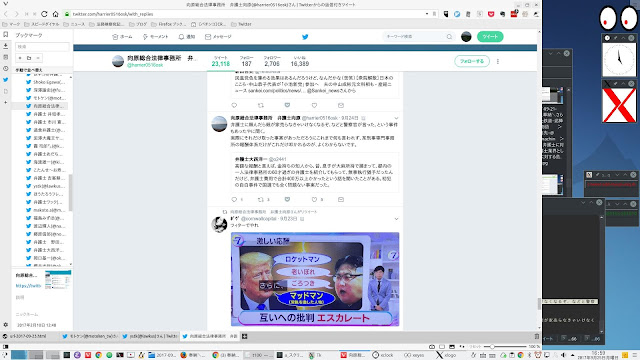The width and height of the screenshot is (640, 360).
Task: Click the green ツイート compose button
Action: pyautogui.click(x=490, y=37)
